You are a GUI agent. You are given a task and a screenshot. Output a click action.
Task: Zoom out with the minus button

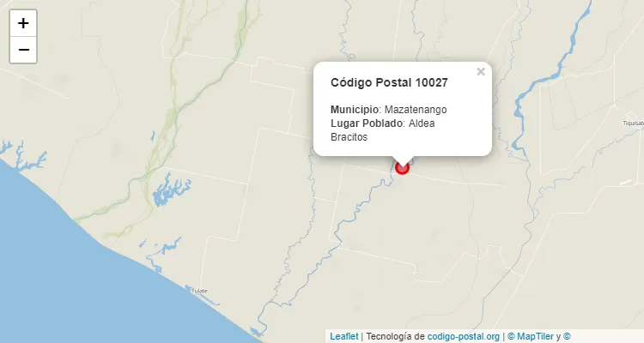(23, 50)
